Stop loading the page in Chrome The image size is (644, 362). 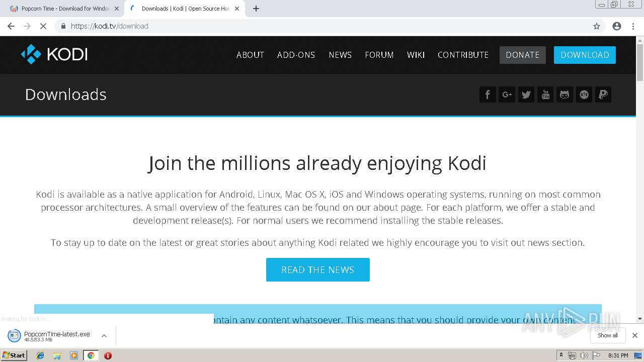[43, 26]
